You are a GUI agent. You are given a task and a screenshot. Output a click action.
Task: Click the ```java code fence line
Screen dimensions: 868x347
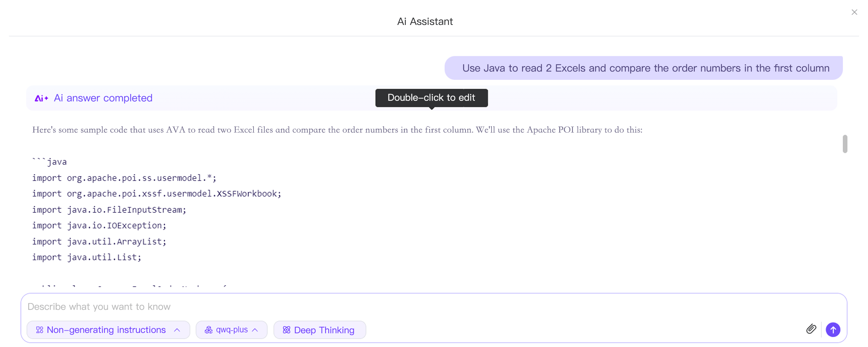[x=50, y=162]
